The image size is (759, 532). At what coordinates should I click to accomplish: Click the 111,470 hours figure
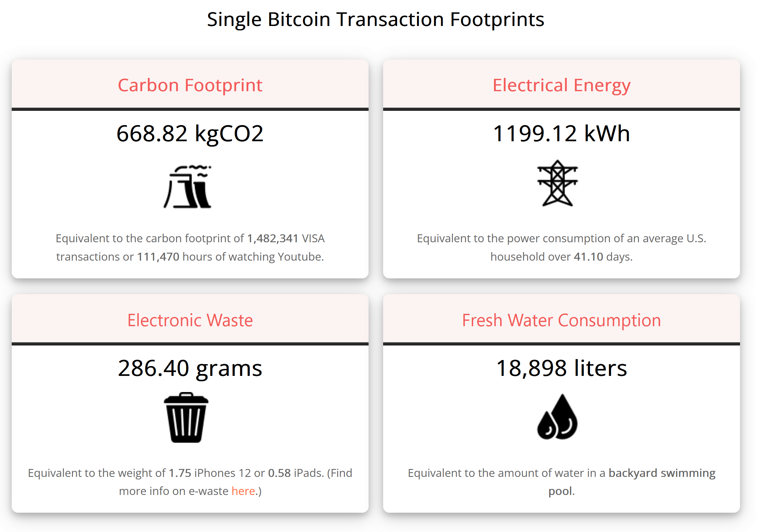[158, 257]
